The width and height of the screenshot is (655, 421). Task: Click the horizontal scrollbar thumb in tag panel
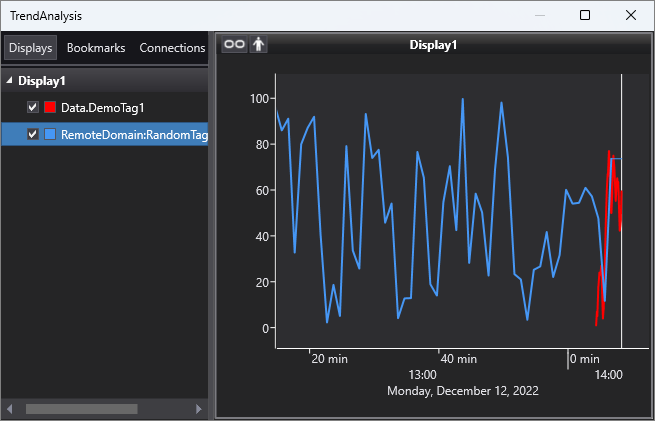[68, 409]
